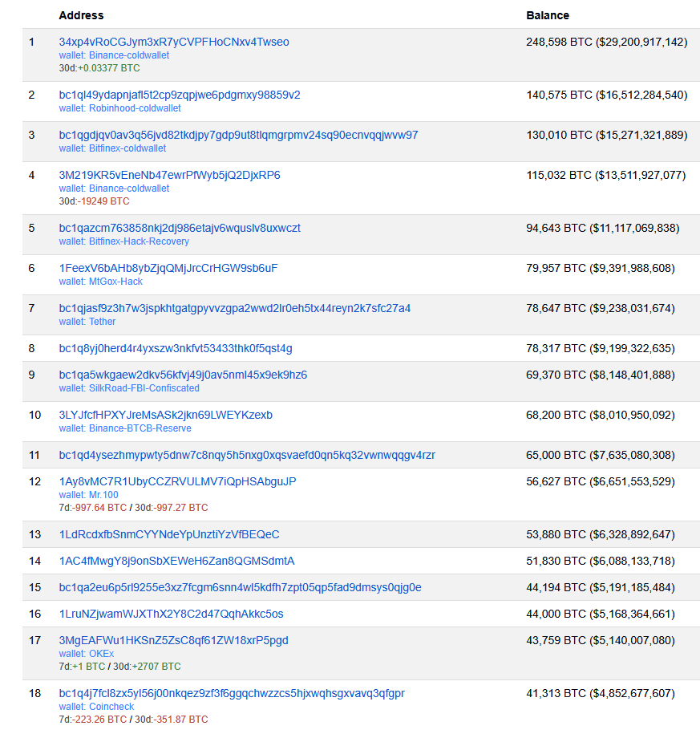Open address 3M219KR5vEneNb47ewrPfWyb5jQ2DjxRP6
The image size is (700, 730).
coord(169,175)
